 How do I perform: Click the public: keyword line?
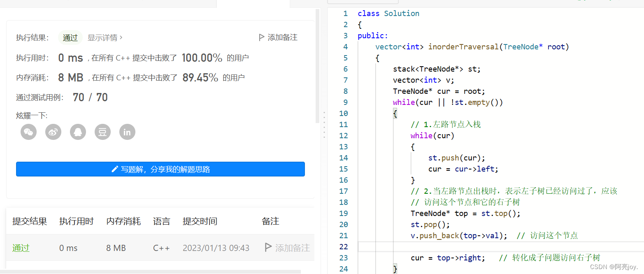(x=373, y=36)
